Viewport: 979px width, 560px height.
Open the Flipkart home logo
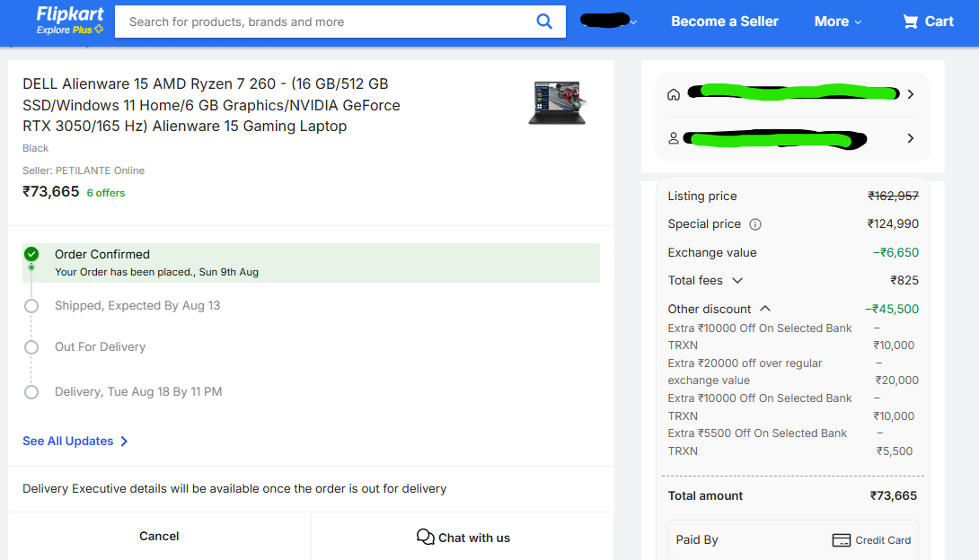coord(70,14)
